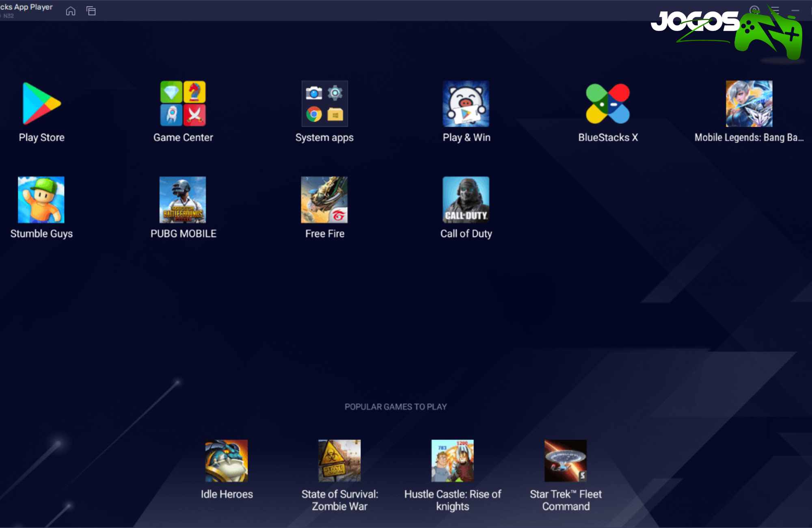Click the PUBG MOBILE label

click(183, 234)
